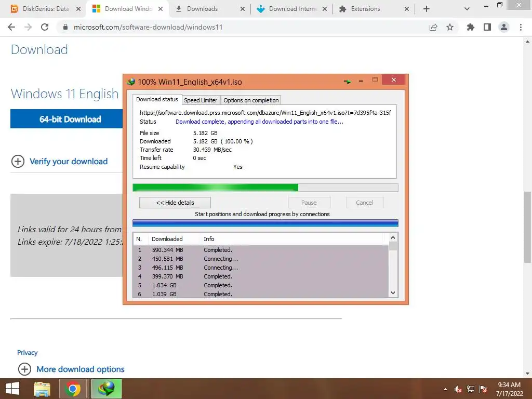The image size is (532, 399).
Task: Open Internet Download Manager from the taskbar
Action: tap(106, 389)
